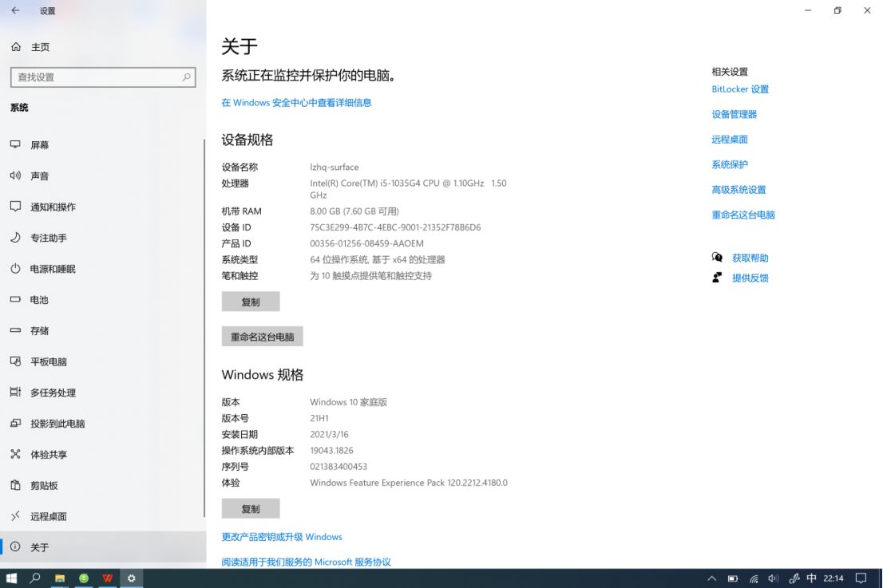This screenshot has width=883, height=588.
Task: Open 系统保护 link
Action: [730, 164]
